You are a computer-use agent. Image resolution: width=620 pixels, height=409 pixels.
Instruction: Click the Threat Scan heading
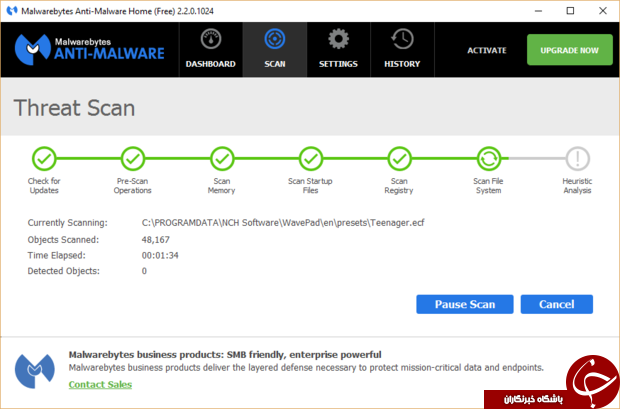click(74, 108)
